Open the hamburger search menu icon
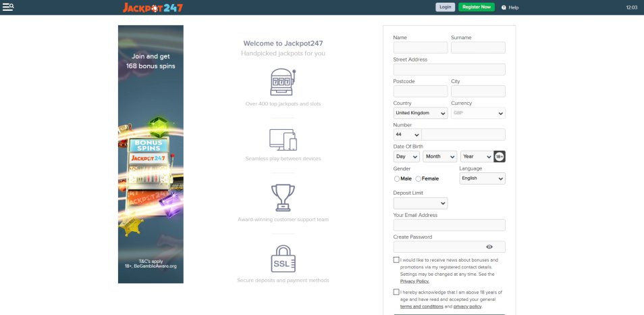This screenshot has width=644, height=315. pos(8,7)
